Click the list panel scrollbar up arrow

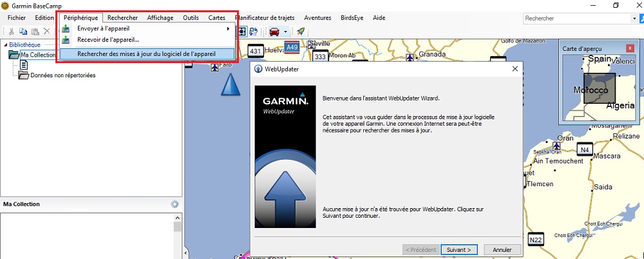pyautogui.click(x=178, y=218)
